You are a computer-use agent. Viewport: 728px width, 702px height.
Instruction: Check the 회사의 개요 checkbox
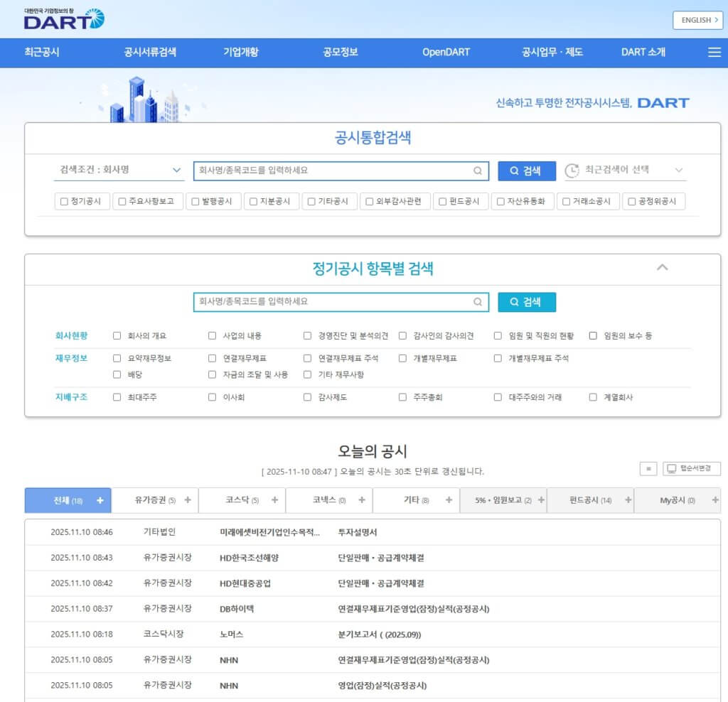pyautogui.click(x=114, y=335)
